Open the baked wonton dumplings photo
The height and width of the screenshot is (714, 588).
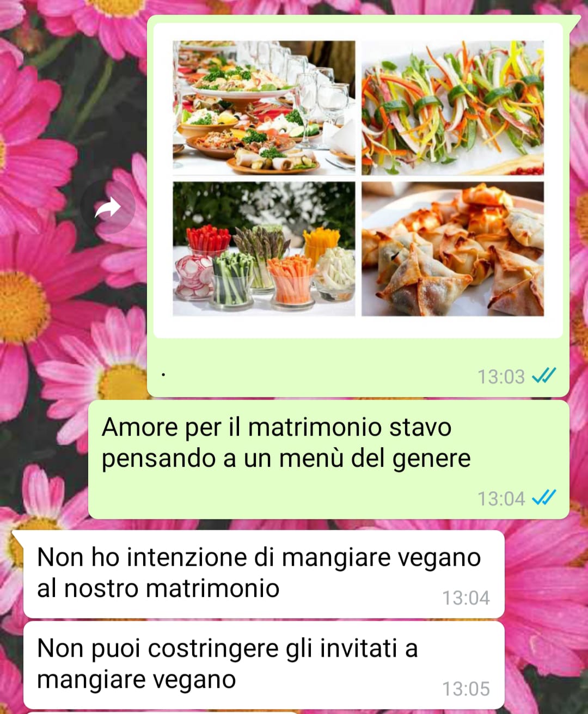point(453,249)
